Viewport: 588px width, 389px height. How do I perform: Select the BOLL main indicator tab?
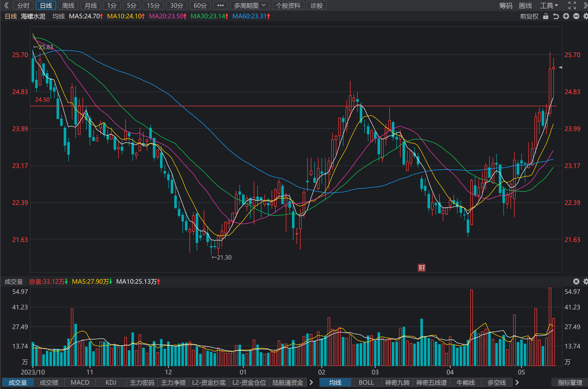tap(366, 382)
